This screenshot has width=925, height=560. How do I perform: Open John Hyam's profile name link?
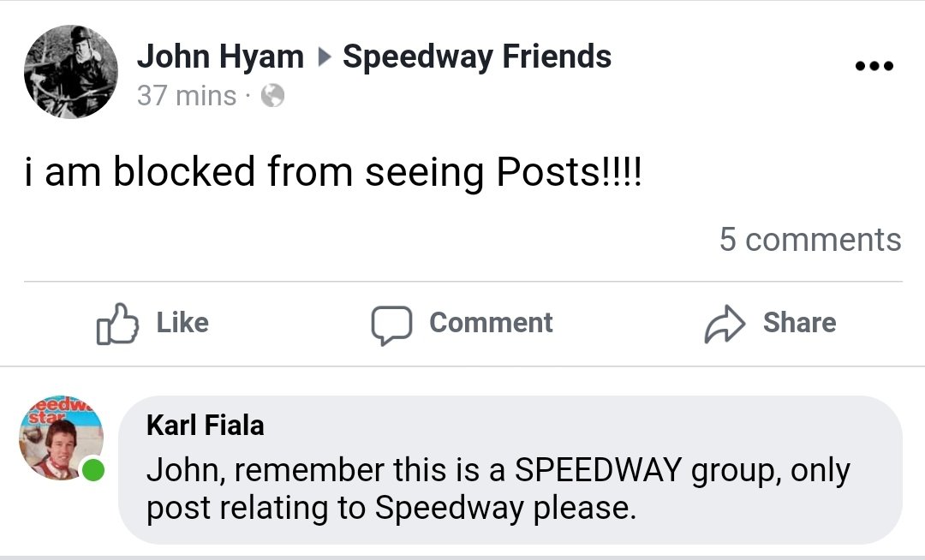(x=220, y=57)
